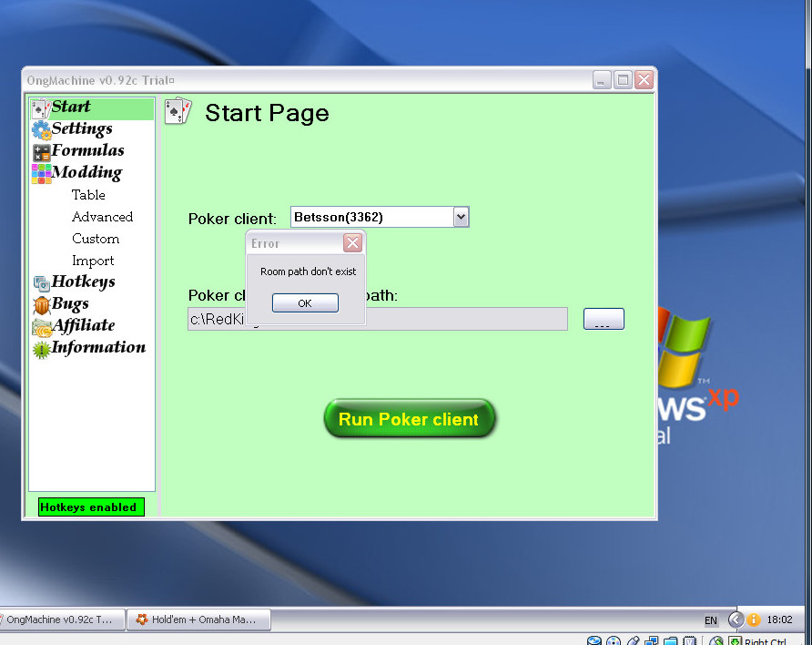Image resolution: width=812 pixels, height=645 pixels.
Task: Click the "Room path don't exist" message
Action: coord(308,271)
